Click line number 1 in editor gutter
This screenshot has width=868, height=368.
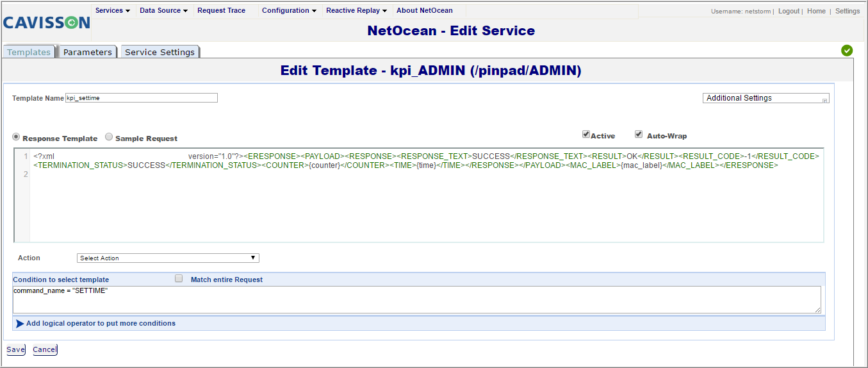pos(26,156)
